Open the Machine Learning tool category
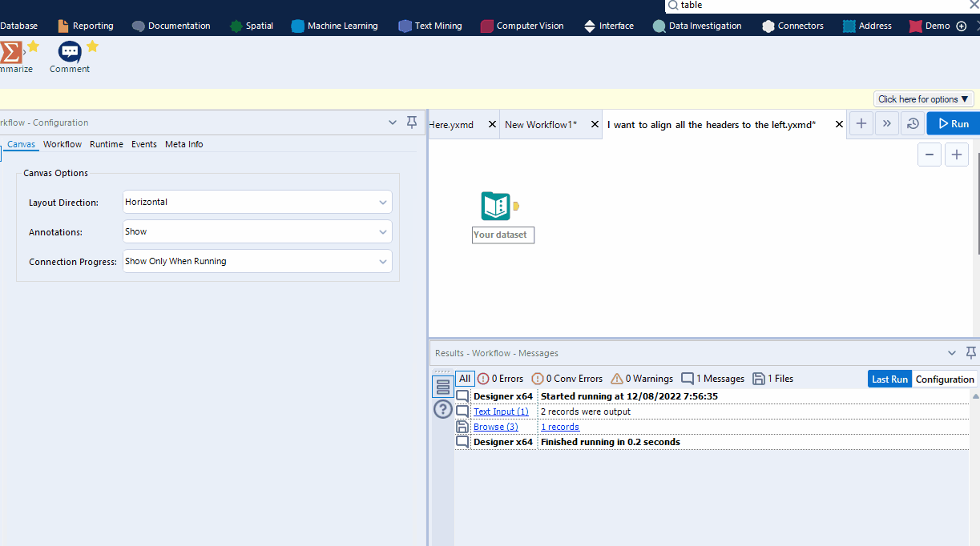The height and width of the screenshot is (546, 980). [335, 25]
